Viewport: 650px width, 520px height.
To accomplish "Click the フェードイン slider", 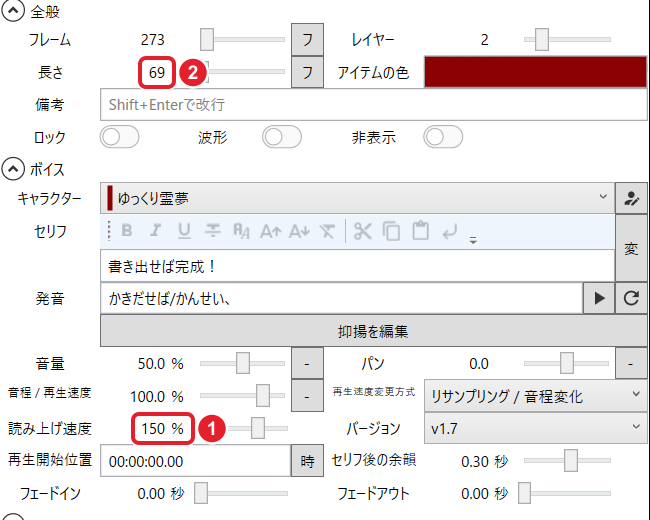I will tap(242, 493).
